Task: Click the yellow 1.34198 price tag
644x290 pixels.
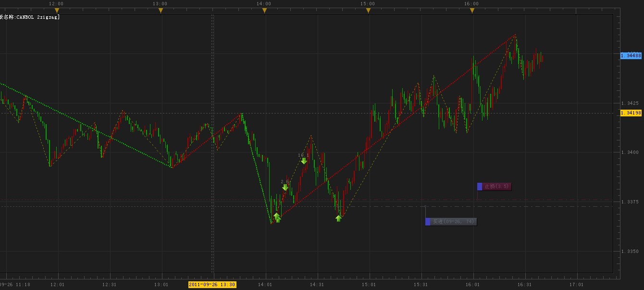Action: (631, 113)
